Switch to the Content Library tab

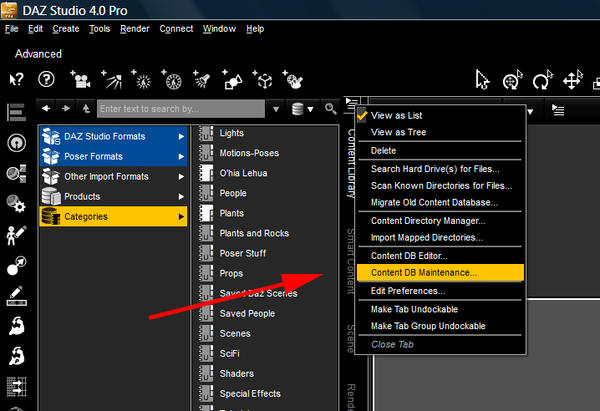point(351,163)
